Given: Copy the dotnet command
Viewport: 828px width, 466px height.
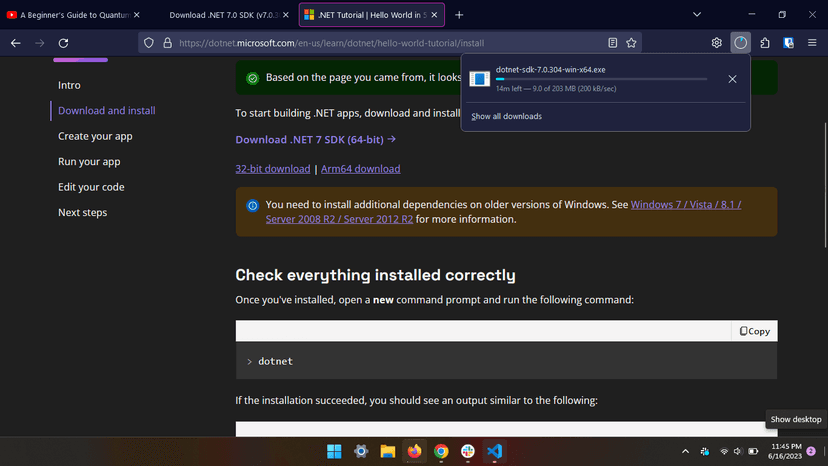Looking at the screenshot, I should tap(755, 331).
